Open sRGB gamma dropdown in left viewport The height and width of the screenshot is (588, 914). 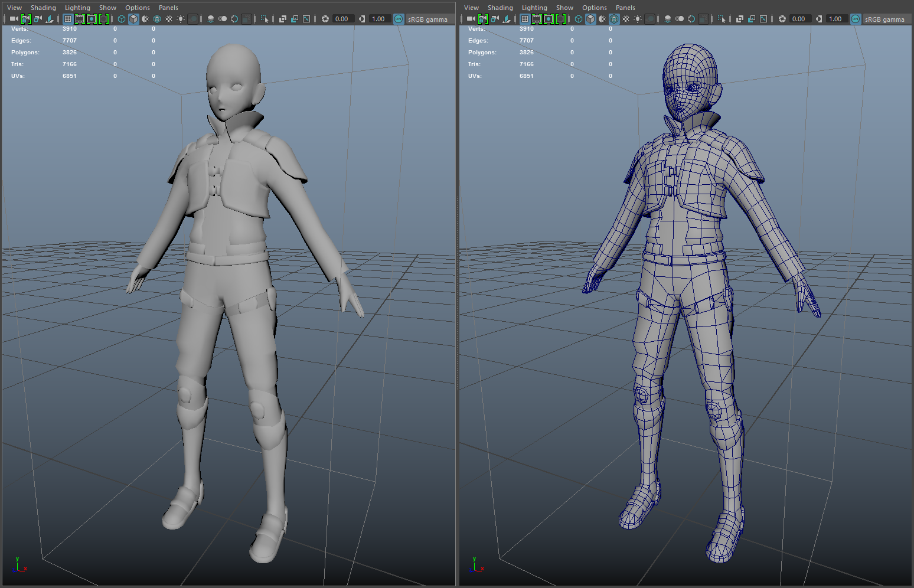coord(427,19)
